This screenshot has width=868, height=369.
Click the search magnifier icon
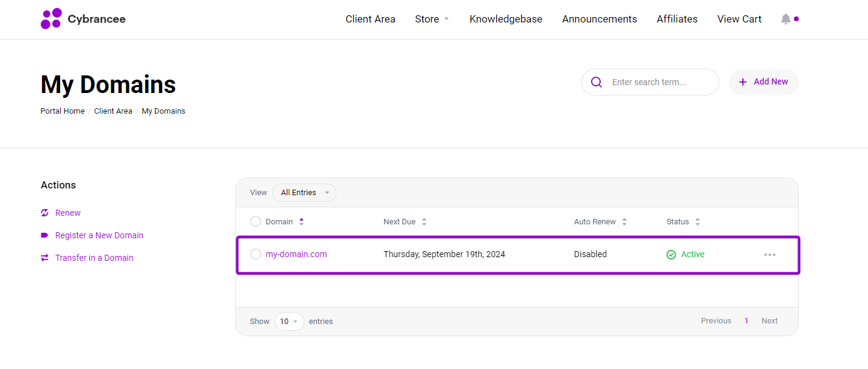coord(596,81)
